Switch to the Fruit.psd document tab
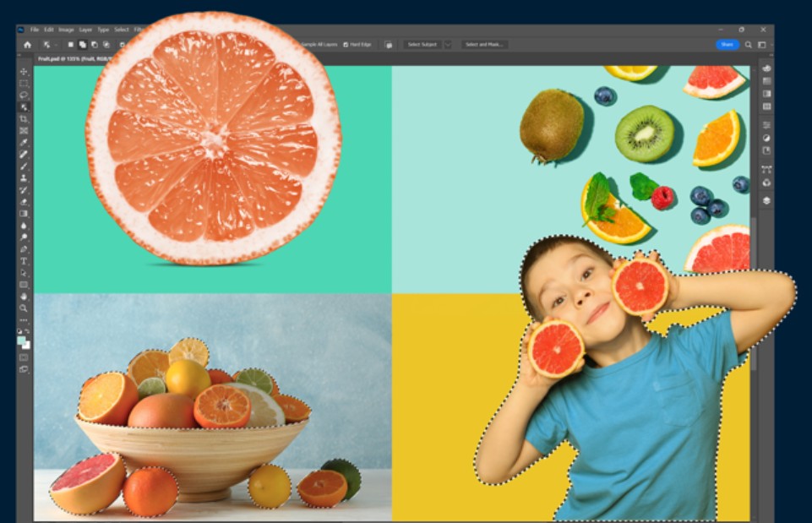The width and height of the screenshot is (812, 523). [x=73, y=59]
